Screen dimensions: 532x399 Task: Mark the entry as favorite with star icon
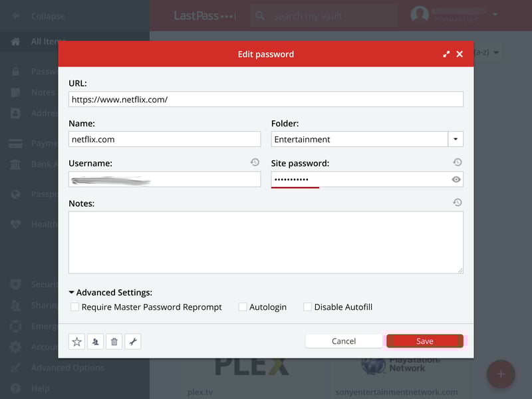[76, 342]
